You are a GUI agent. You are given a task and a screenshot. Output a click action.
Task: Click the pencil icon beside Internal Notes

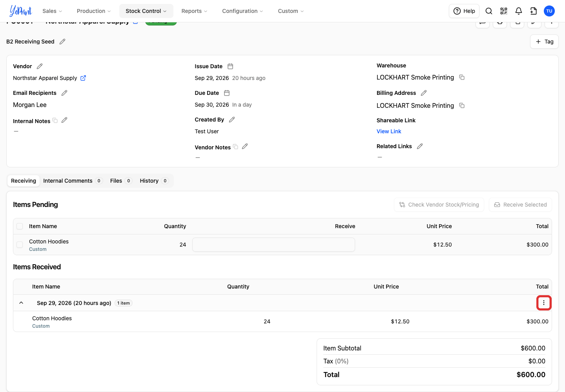pyautogui.click(x=64, y=120)
